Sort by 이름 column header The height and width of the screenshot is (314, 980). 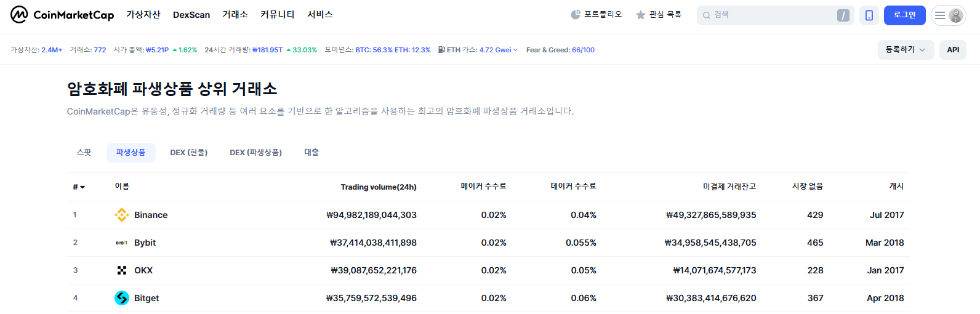pyautogui.click(x=122, y=187)
